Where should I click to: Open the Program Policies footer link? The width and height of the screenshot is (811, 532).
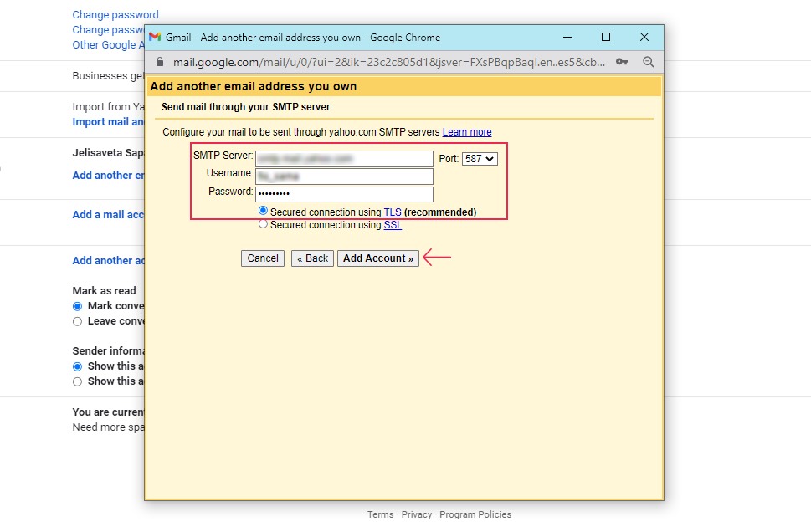click(475, 514)
